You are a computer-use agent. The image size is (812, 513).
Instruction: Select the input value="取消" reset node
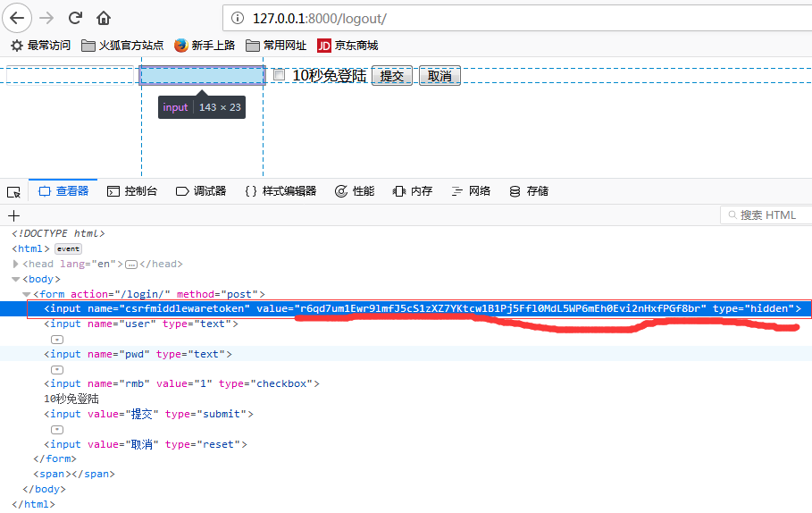[x=146, y=444]
